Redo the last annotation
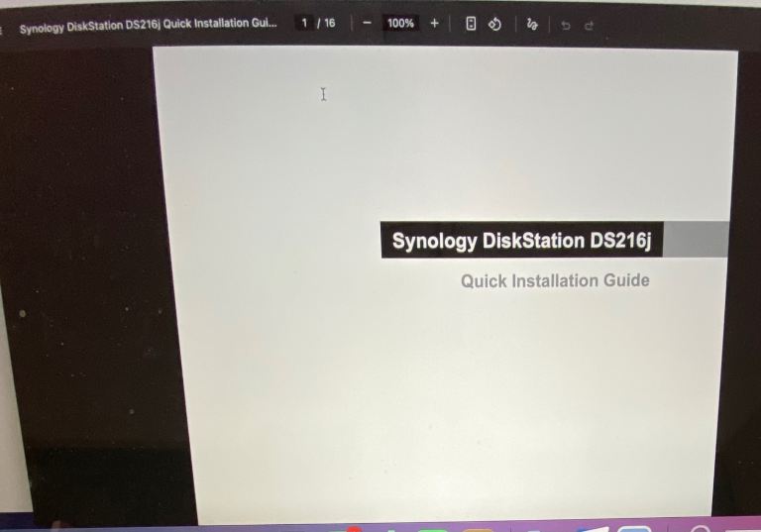Image resolution: width=761 pixels, height=532 pixels. 589,25
